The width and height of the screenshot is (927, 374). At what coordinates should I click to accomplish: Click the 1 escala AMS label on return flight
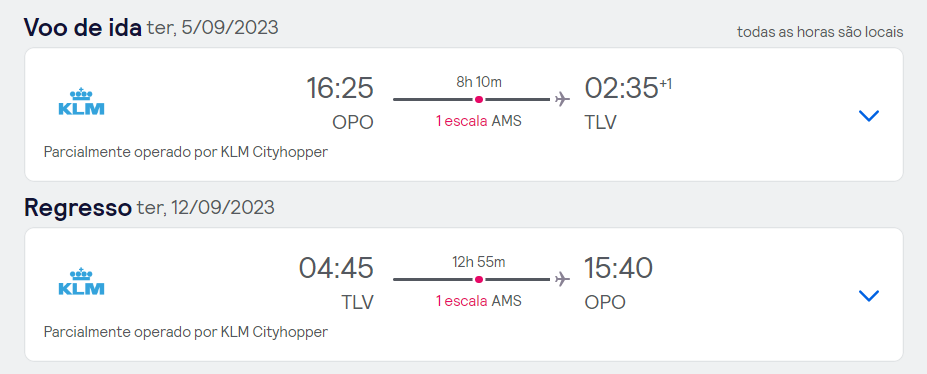479,301
